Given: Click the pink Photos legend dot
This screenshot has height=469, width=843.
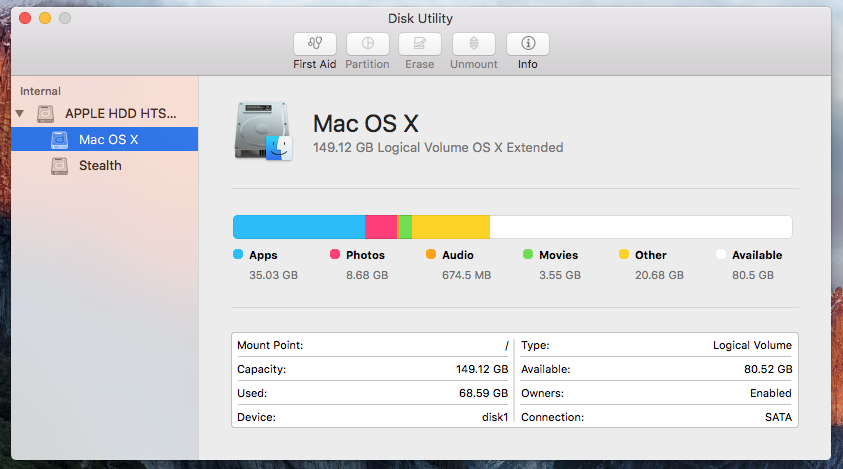Looking at the screenshot, I should pos(335,254).
